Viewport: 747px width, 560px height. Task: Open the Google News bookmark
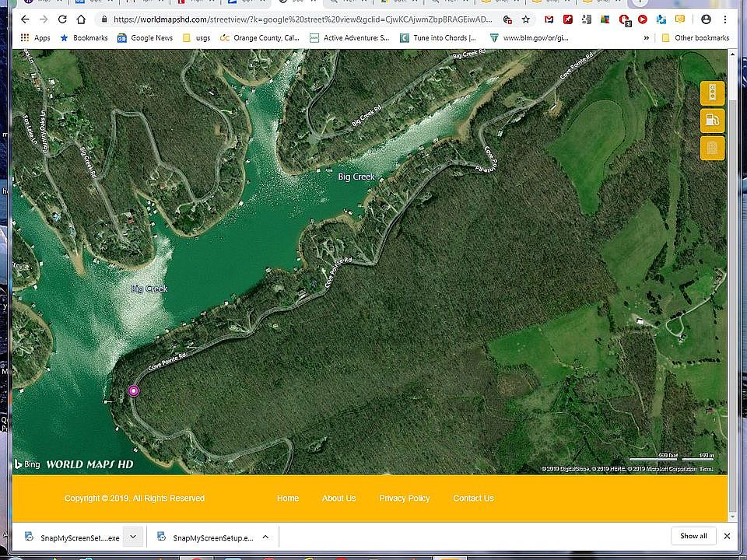click(x=145, y=37)
